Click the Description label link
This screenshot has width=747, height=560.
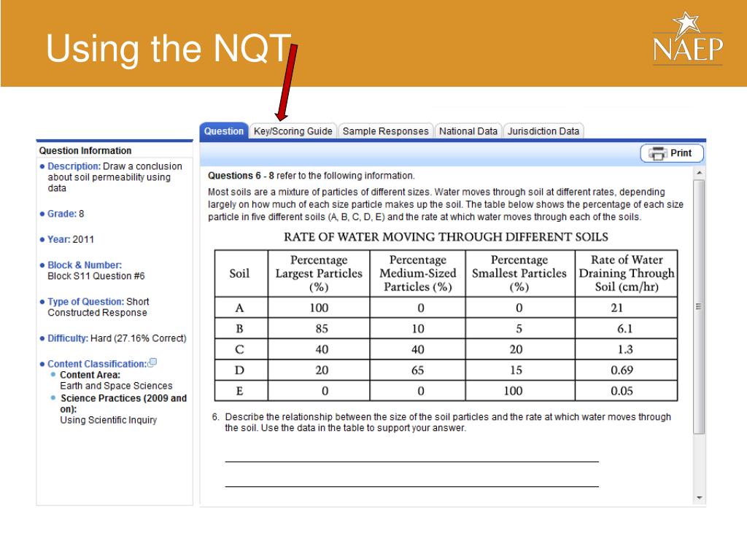74,166
